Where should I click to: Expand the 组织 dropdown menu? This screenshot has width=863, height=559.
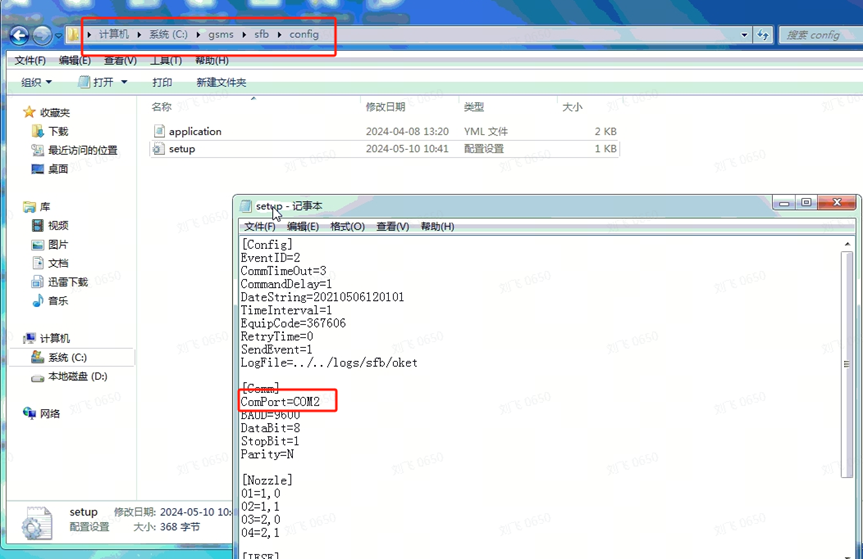pyautogui.click(x=36, y=82)
